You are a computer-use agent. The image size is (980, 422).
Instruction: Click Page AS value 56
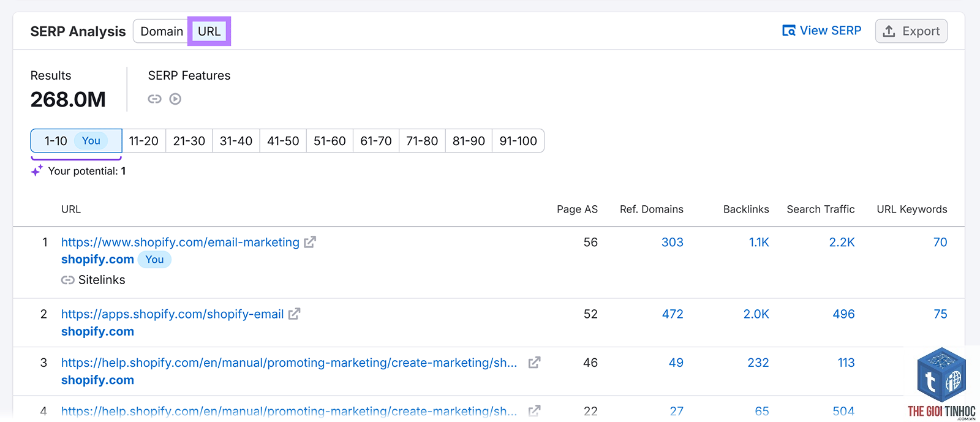tap(590, 243)
